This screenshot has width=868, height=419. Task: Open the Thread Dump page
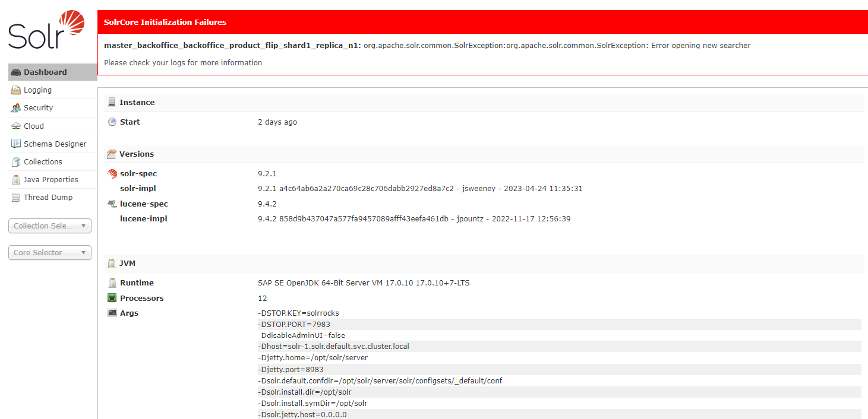[53, 197]
